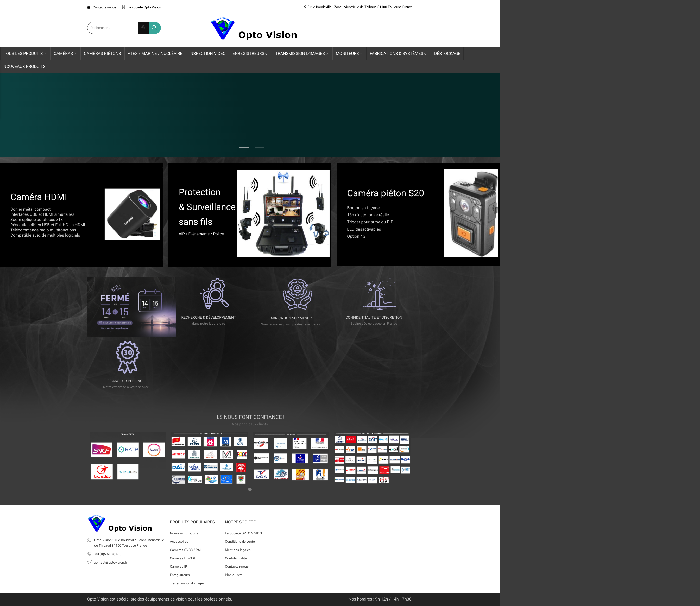Viewport: 700px width, 606px height.
Task: Open the SNCF client logo
Action: point(102,450)
